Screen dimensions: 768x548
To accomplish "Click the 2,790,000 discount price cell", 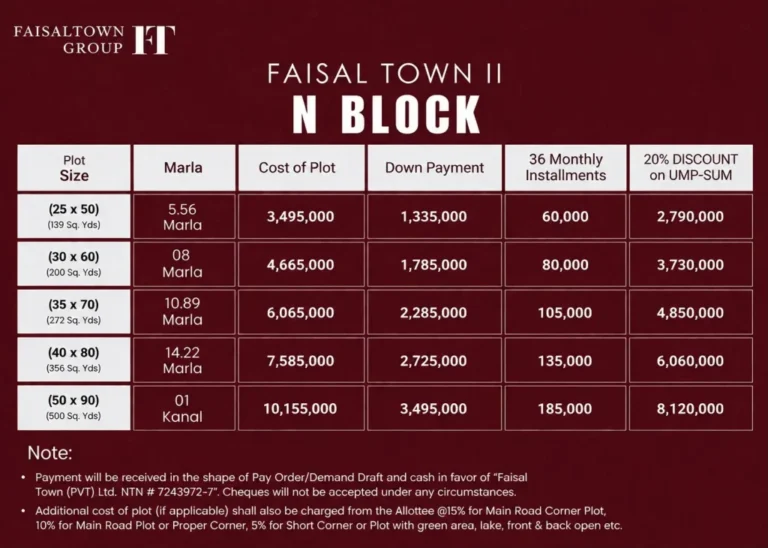I will (x=691, y=216).
